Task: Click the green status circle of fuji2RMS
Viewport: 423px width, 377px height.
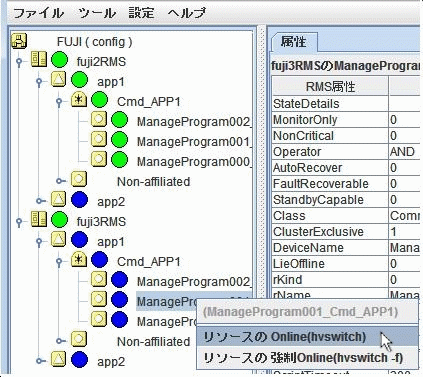Action: point(60,61)
